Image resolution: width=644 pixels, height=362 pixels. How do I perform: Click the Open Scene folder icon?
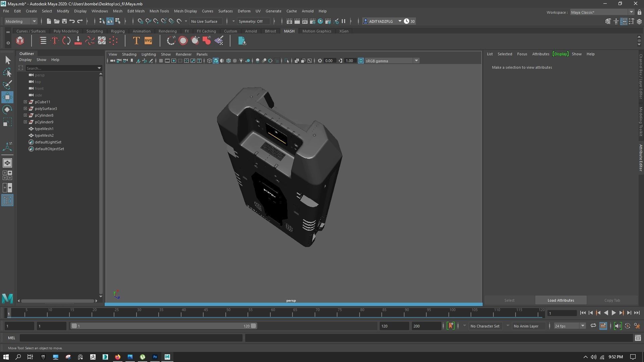(x=57, y=21)
